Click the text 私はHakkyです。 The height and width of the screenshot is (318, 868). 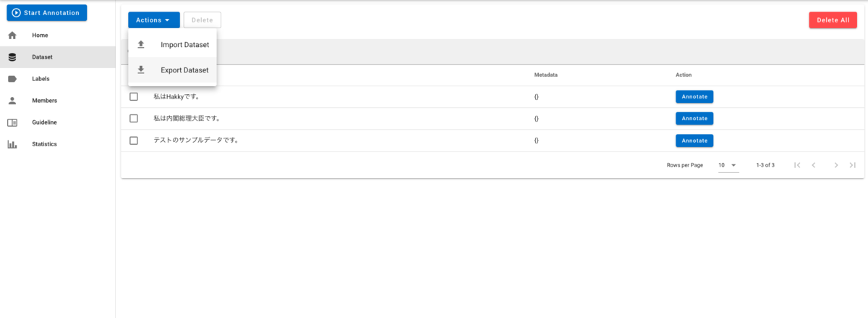point(176,96)
